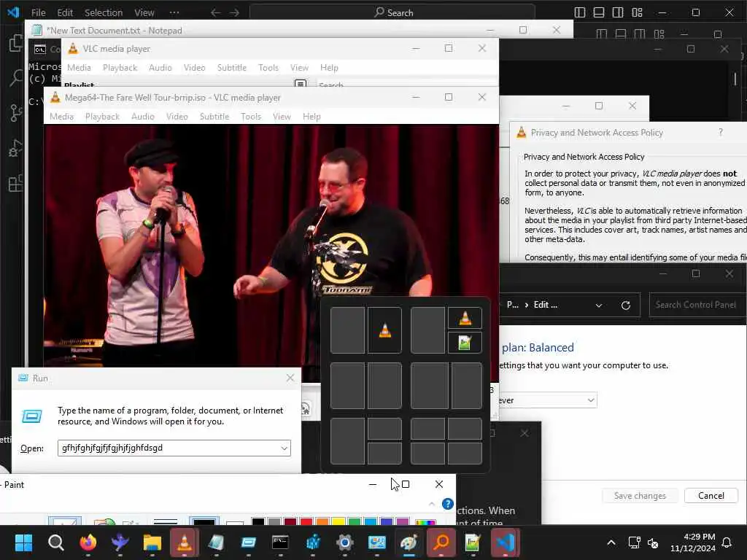
Task: Open Run and Debug in VS Code activity bar
Action: pos(15,148)
